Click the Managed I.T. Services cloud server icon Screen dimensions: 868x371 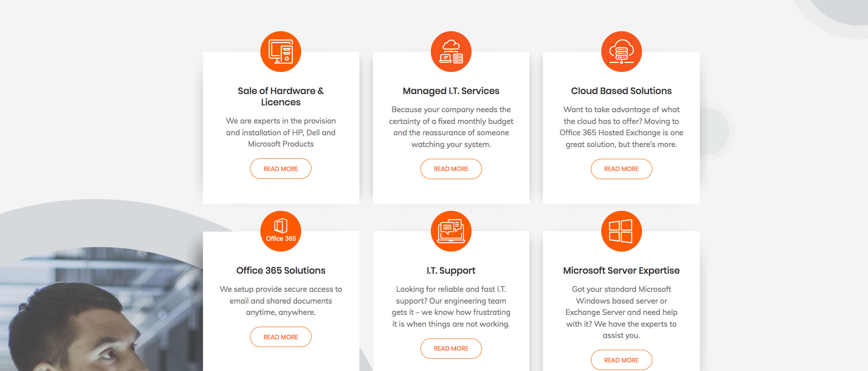(x=451, y=52)
